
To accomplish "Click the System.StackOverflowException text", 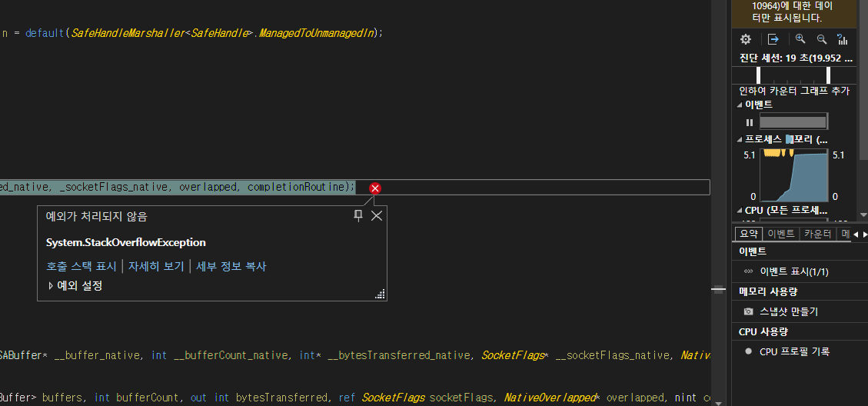I will tap(125, 243).
